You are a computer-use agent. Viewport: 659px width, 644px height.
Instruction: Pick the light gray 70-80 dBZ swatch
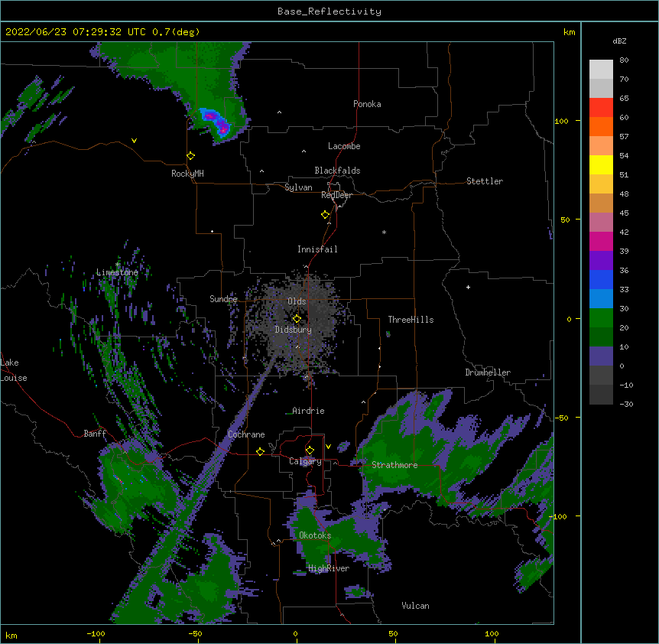(x=601, y=70)
